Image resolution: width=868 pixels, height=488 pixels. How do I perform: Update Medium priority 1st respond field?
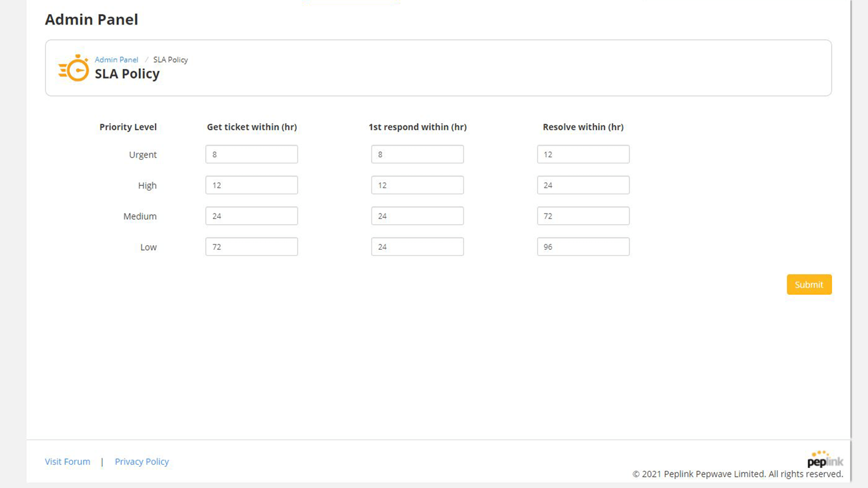(417, 216)
